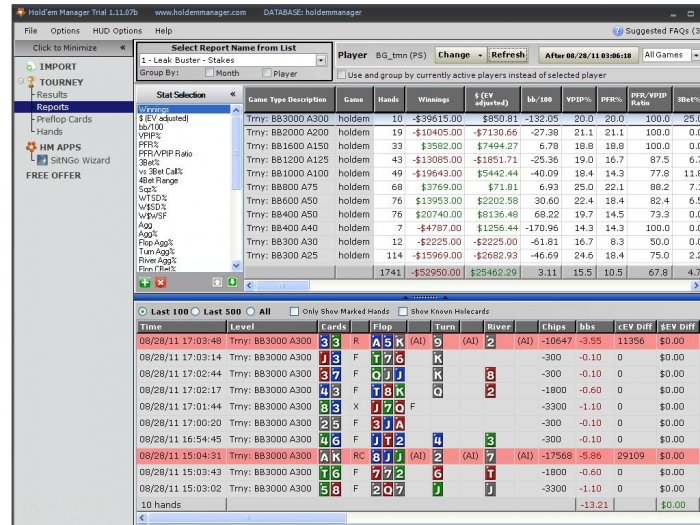Image resolution: width=700 pixels, height=525 pixels.
Task: Click the Tourney trophy icon
Action: (x=31, y=82)
